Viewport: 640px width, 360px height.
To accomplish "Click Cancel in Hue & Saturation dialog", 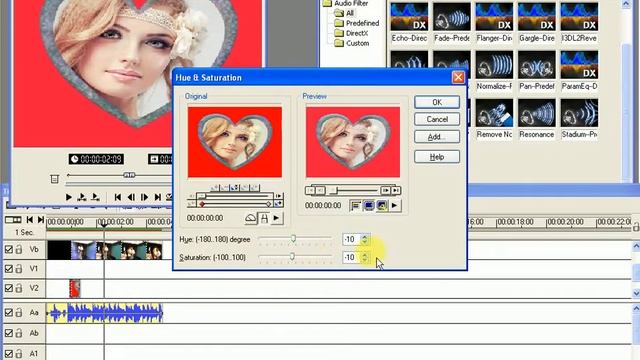I will coord(437,119).
